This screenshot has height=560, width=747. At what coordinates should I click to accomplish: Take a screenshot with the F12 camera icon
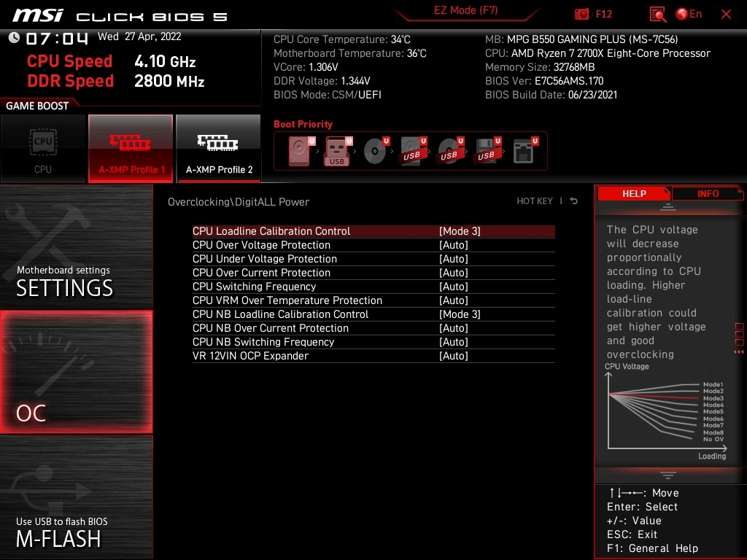point(582,14)
